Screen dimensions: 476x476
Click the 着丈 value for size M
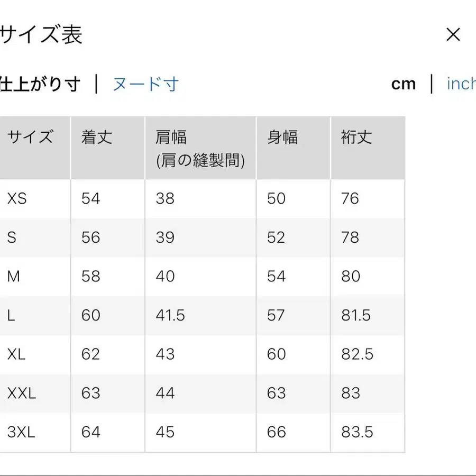(90, 277)
